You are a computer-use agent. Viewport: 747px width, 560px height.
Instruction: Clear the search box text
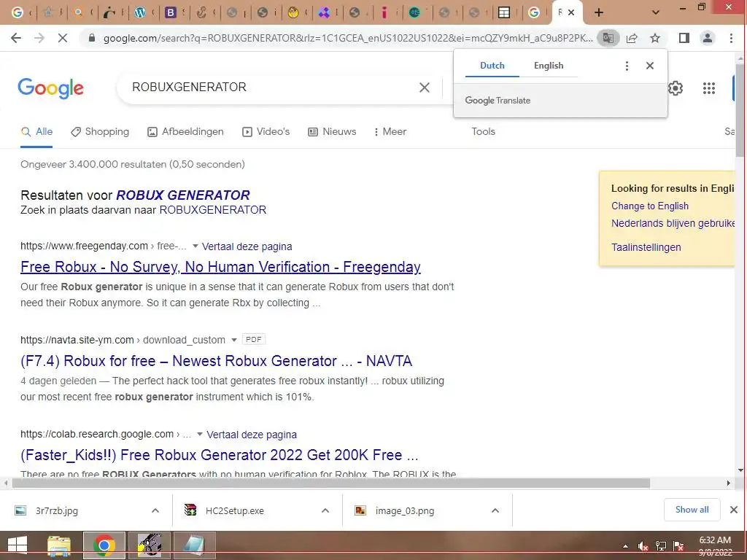tap(425, 87)
